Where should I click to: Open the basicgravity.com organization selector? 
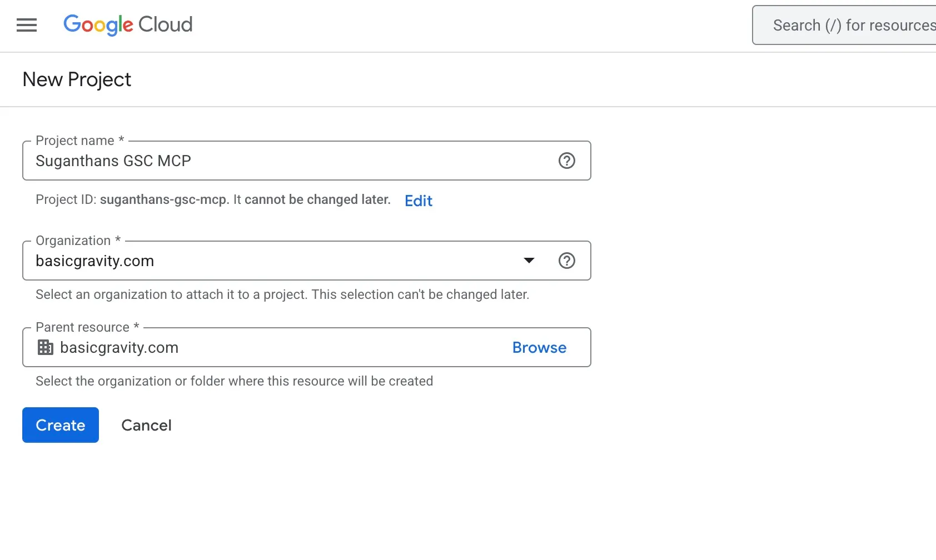(267, 261)
